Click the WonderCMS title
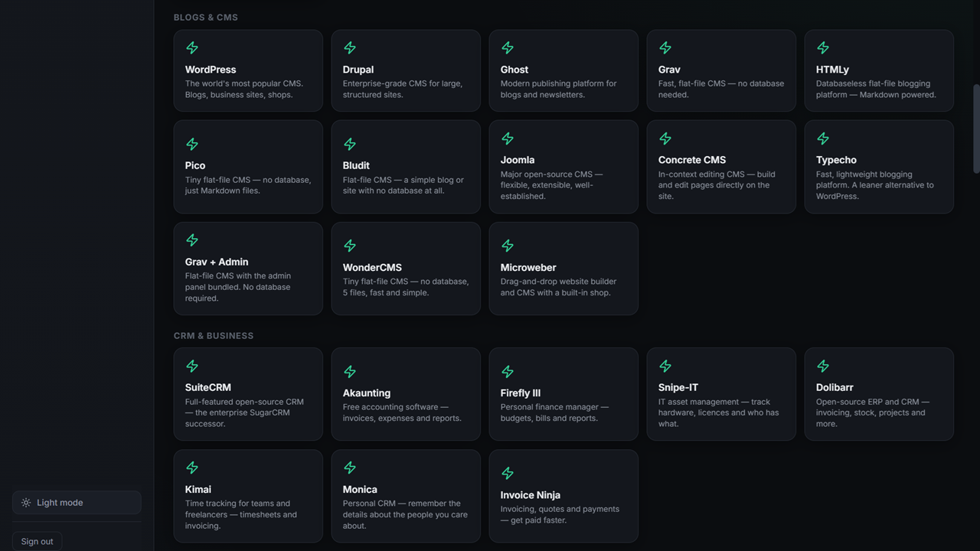The image size is (980, 551). [372, 267]
